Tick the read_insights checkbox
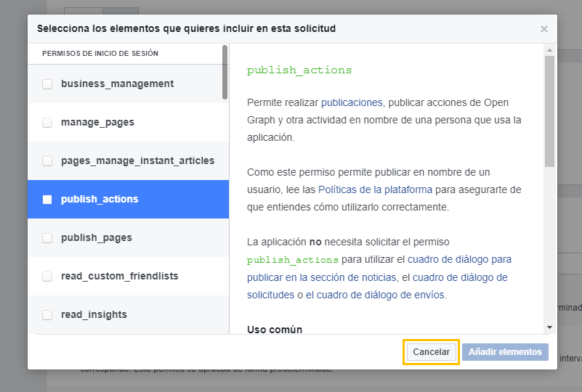The image size is (582, 392). pos(47,315)
